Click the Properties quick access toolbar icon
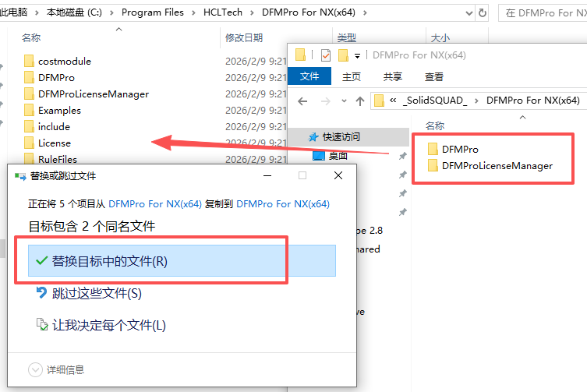Image resolution: width=587 pixels, height=392 pixels. pos(326,55)
